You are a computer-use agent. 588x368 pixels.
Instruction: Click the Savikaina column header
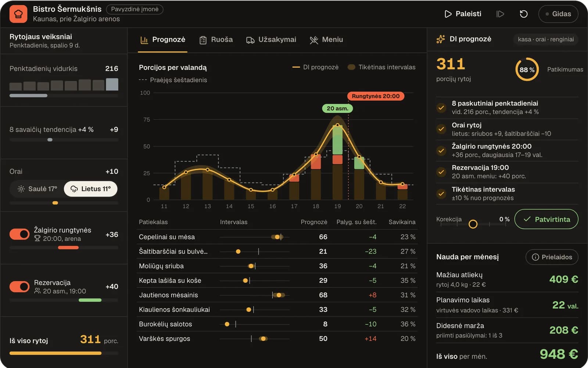pyautogui.click(x=402, y=222)
